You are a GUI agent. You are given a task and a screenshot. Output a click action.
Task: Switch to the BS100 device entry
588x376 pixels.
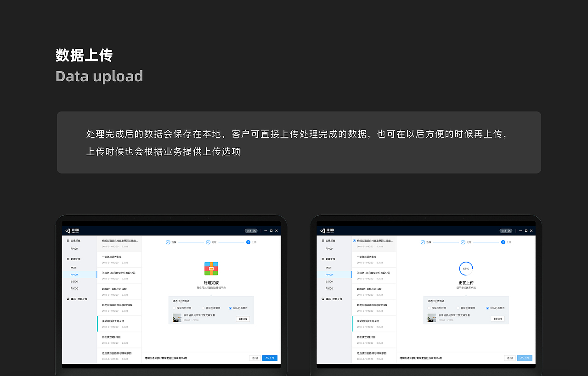click(x=75, y=281)
